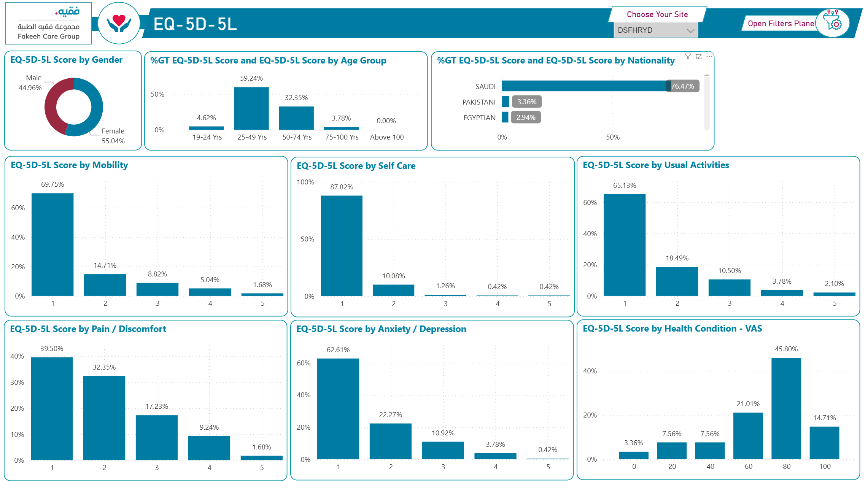Click the filter icon on Nationality chart
The width and height of the screenshot is (868, 481).
688,56
